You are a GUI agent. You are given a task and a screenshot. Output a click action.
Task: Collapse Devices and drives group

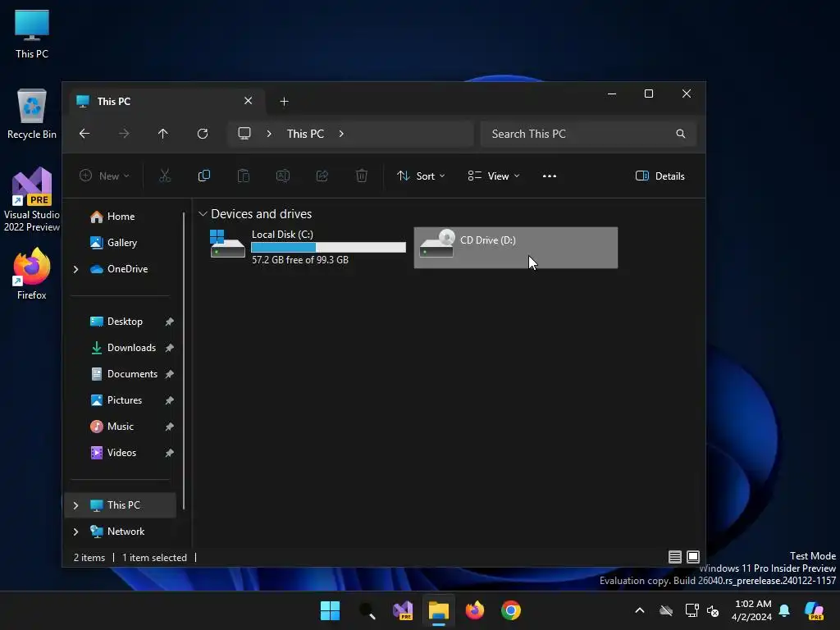tap(203, 214)
